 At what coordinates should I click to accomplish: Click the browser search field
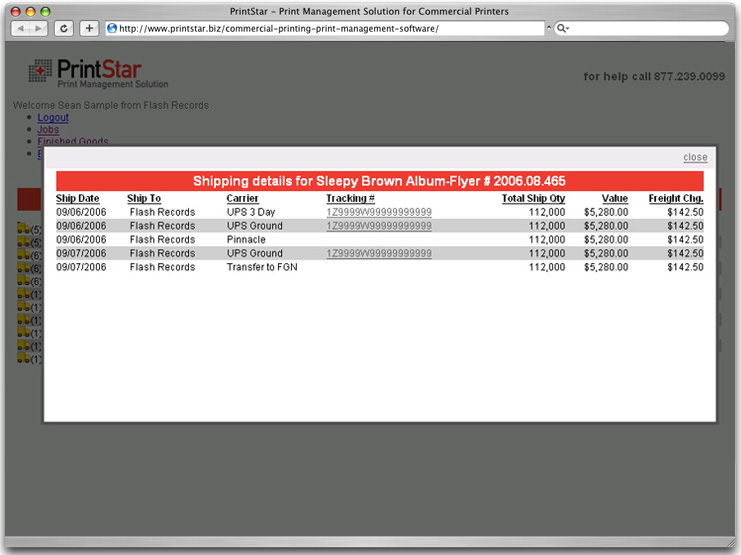641,28
